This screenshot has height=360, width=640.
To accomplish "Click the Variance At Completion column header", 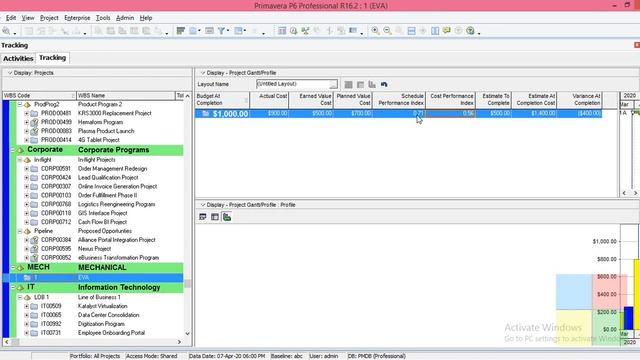I will (580, 100).
